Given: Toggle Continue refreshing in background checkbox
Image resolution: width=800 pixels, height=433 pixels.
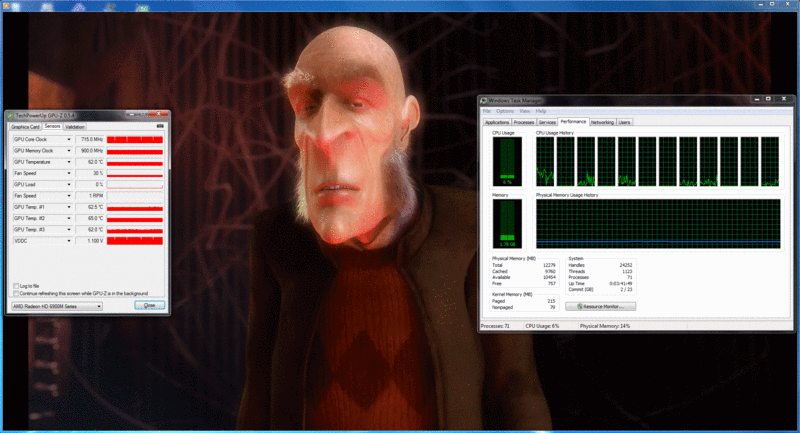Looking at the screenshot, I should (x=13, y=293).
